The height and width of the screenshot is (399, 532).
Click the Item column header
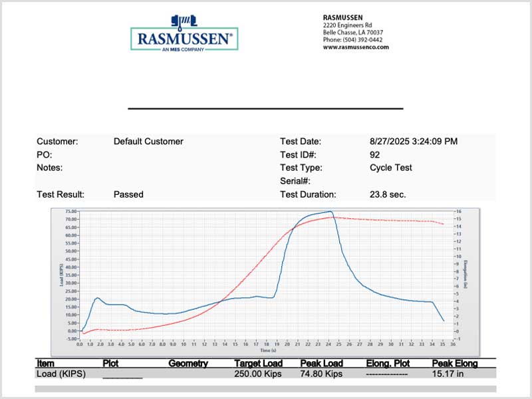coord(45,363)
